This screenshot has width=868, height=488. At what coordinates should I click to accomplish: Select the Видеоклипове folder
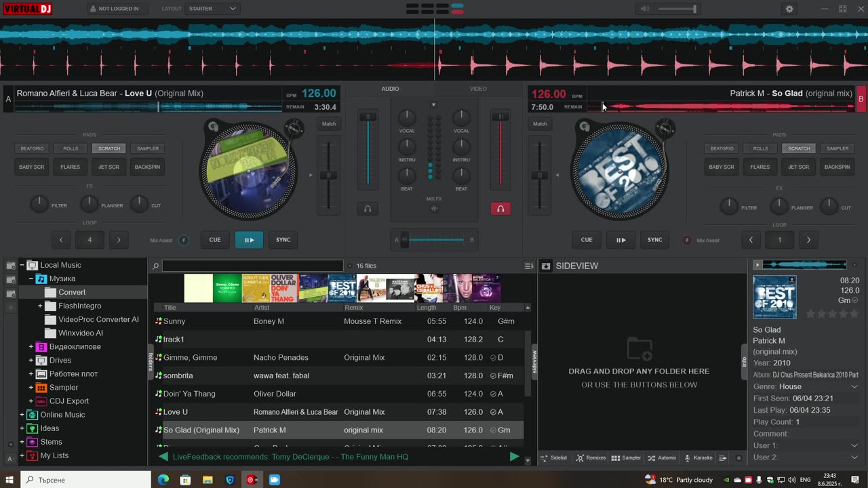(75, 346)
